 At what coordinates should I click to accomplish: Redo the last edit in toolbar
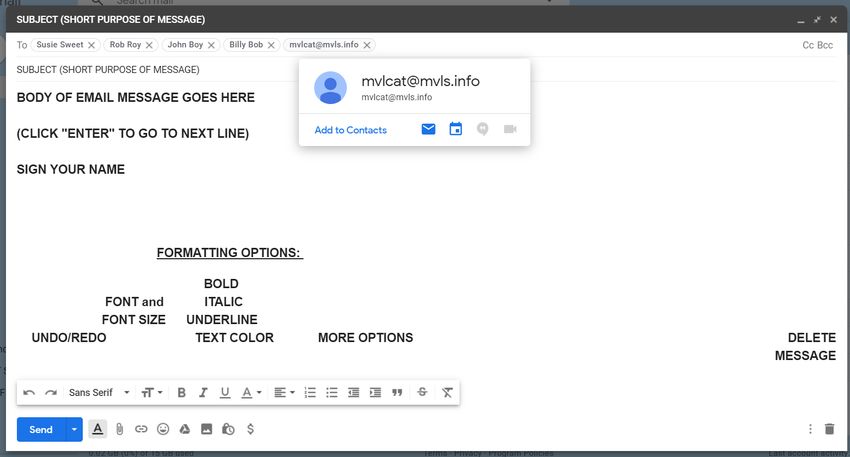pos(51,392)
